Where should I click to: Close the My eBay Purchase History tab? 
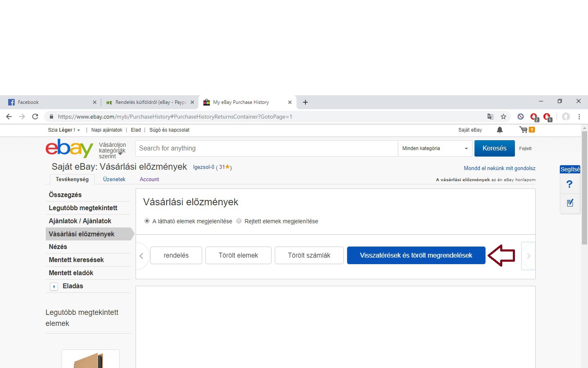pos(290,102)
